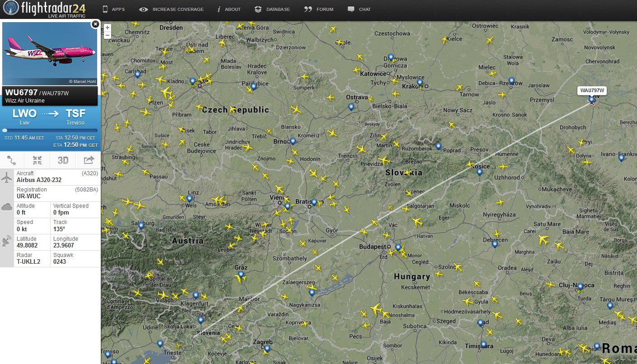This screenshot has height=364, width=637.
Task: Open the About menu item
Action: click(229, 9)
